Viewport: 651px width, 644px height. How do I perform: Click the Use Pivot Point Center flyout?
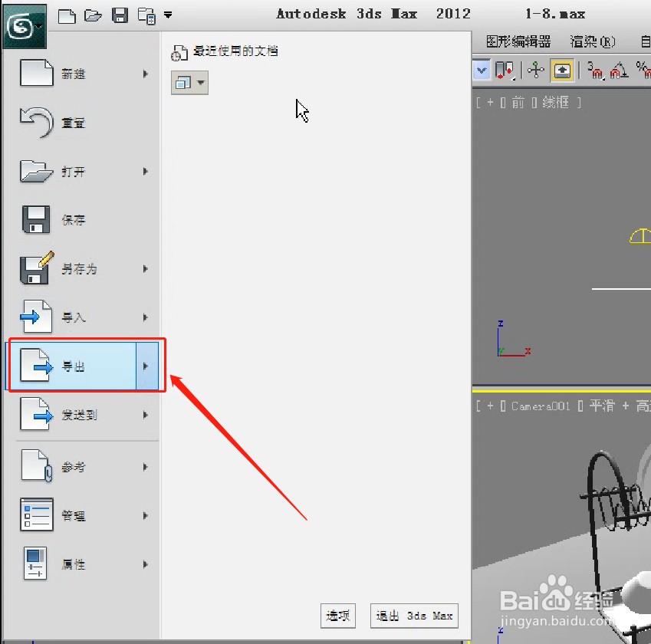point(505,71)
